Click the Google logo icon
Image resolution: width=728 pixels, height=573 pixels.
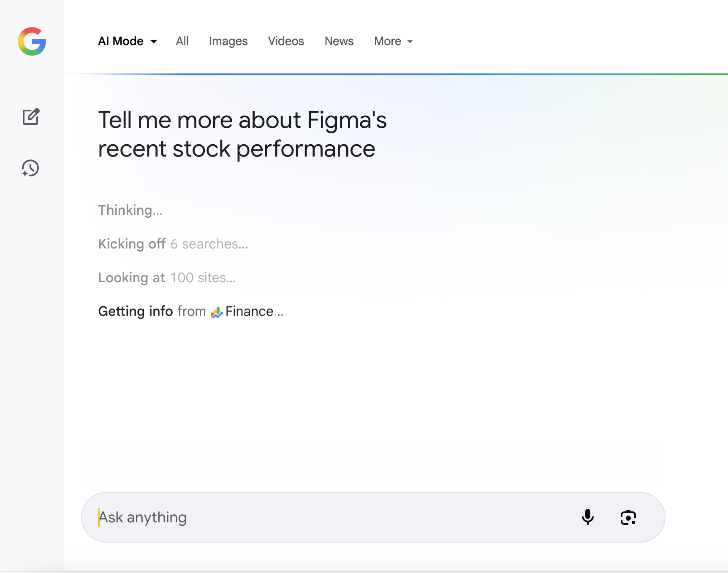[32, 41]
